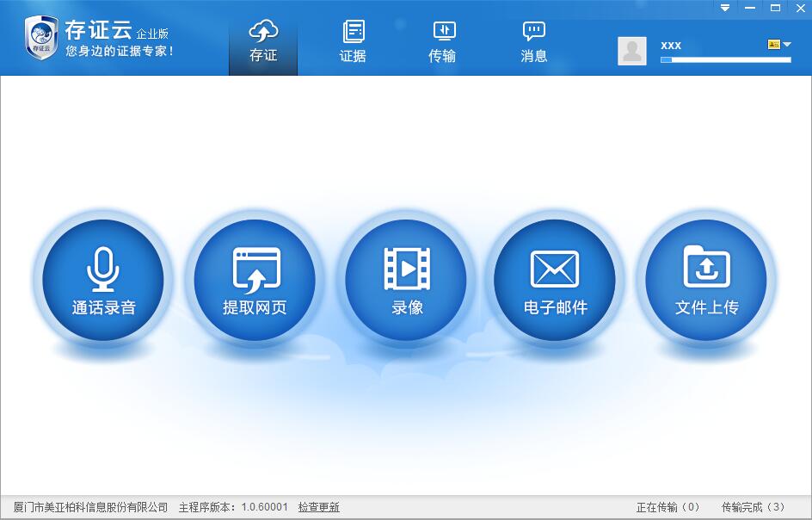812x520 pixels.
Task: Open the title bar main menu arrow
Action: 725,8
